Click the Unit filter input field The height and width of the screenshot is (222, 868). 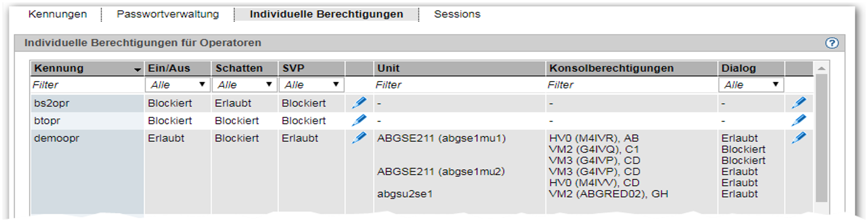459,85
